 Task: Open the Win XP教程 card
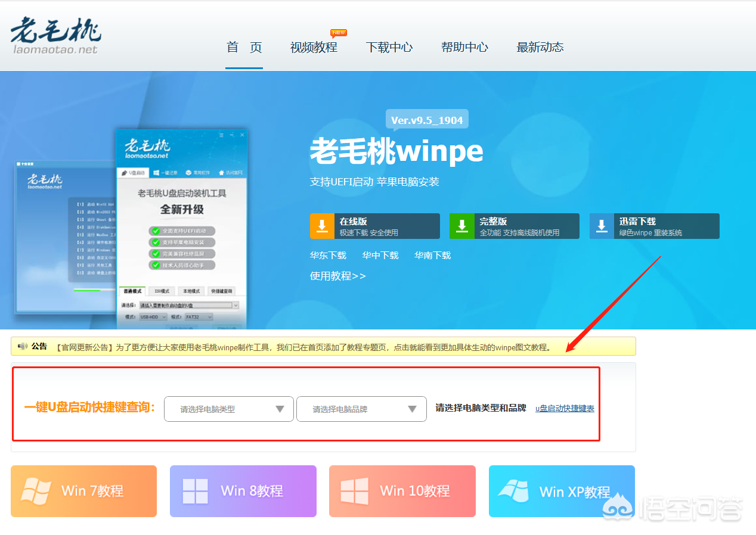562,491
